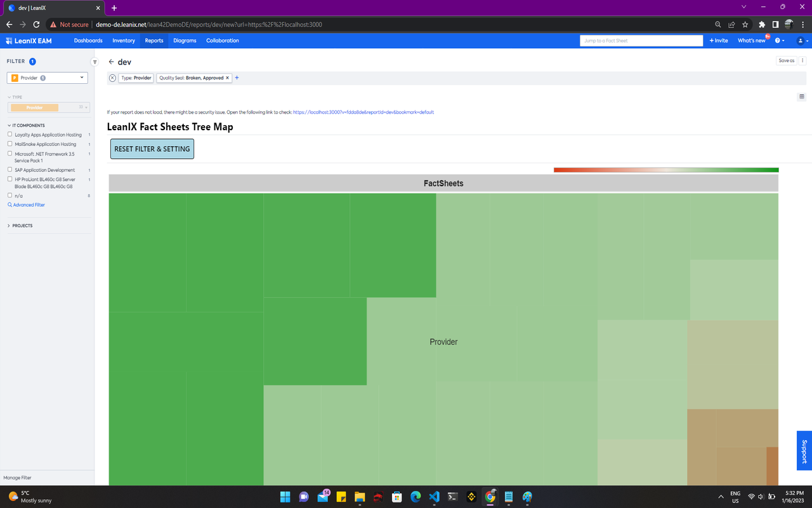The image size is (812, 508).
Task: Add a new filter with plus icon
Action: (237, 77)
